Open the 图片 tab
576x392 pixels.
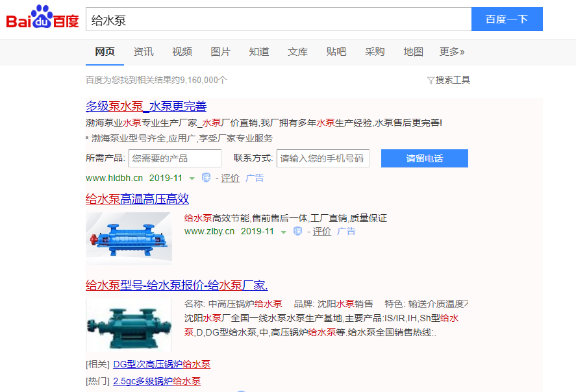click(x=220, y=52)
